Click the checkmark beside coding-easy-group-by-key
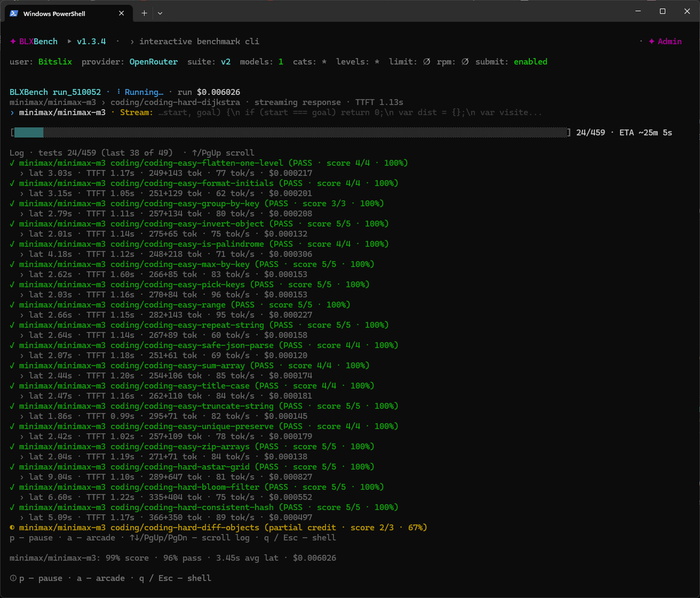Viewport: 700px width, 598px height. click(x=12, y=203)
